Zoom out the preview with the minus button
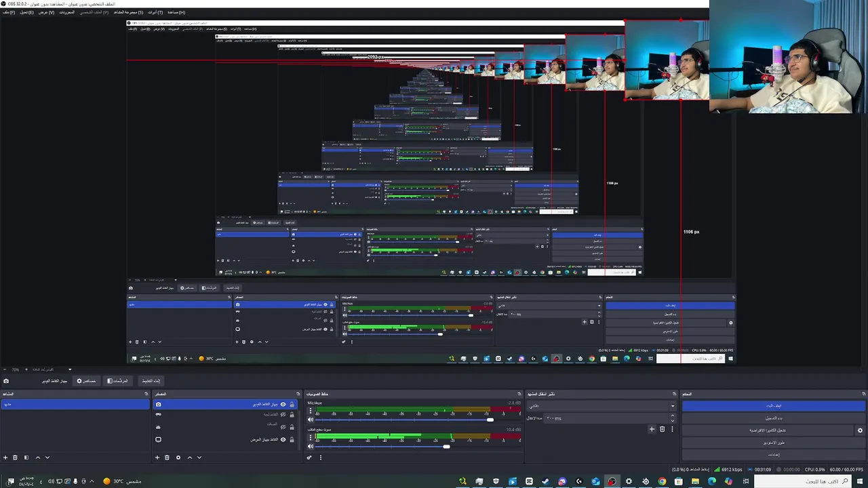 point(4,370)
